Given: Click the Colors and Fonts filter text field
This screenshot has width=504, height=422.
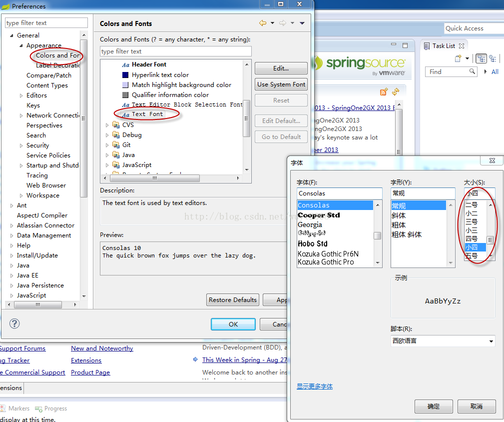Looking at the screenshot, I should (x=175, y=51).
